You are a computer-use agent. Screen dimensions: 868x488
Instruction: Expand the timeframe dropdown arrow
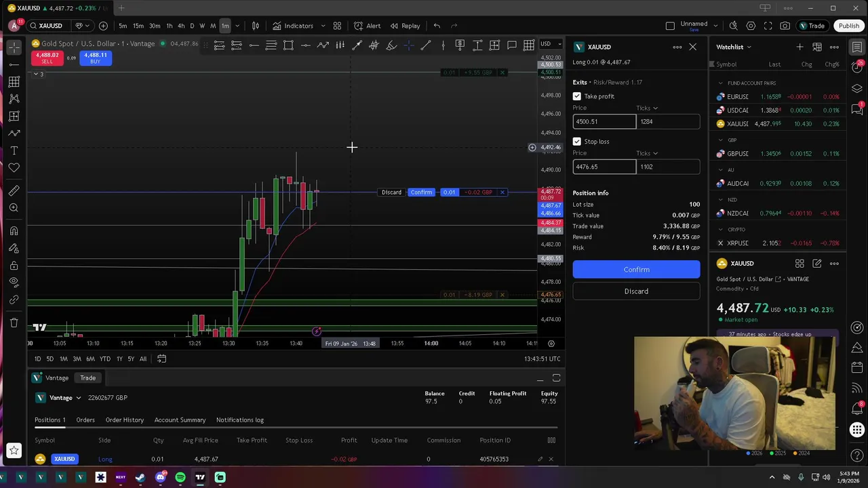pos(237,26)
